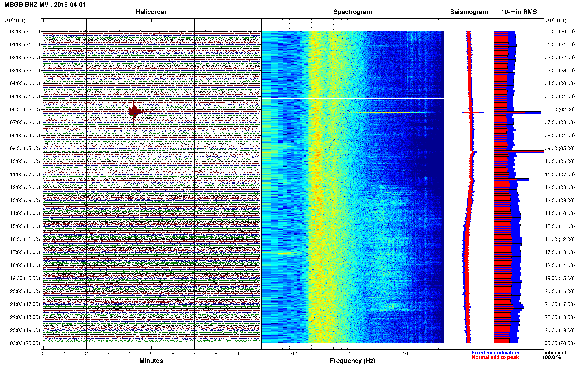Click the '10' tick on the Frequency axis
This screenshot has height=368, width=588.
point(405,354)
